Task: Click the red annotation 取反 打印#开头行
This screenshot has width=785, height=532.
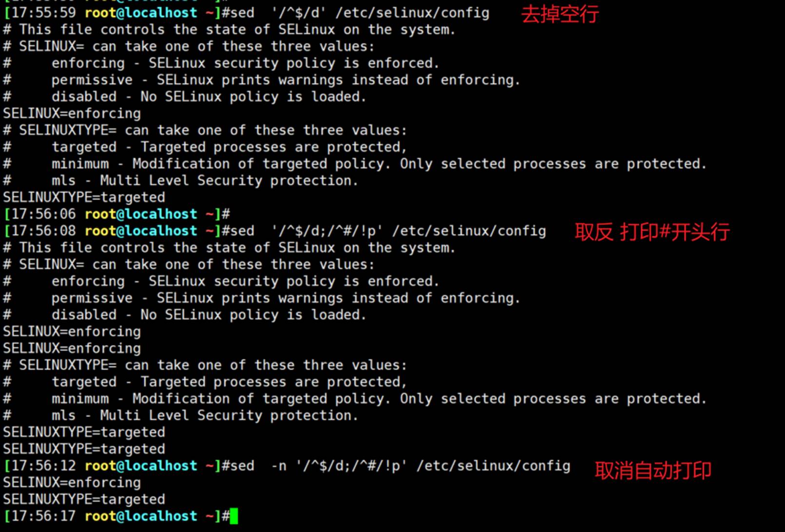Action: coord(651,232)
